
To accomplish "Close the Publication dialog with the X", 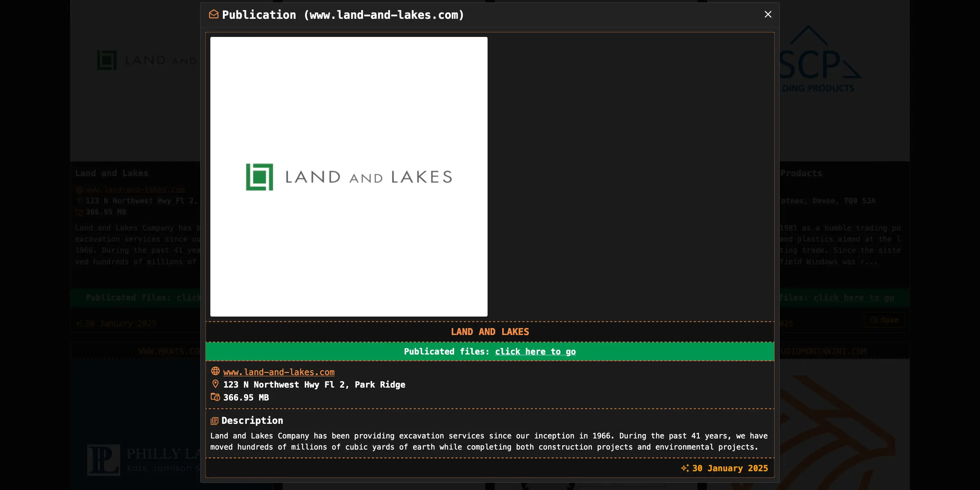I will [768, 15].
